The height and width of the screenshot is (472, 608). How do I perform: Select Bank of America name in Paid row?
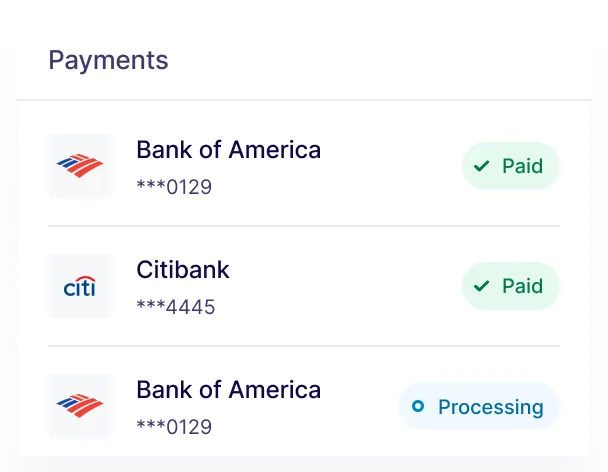pyautogui.click(x=228, y=150)
